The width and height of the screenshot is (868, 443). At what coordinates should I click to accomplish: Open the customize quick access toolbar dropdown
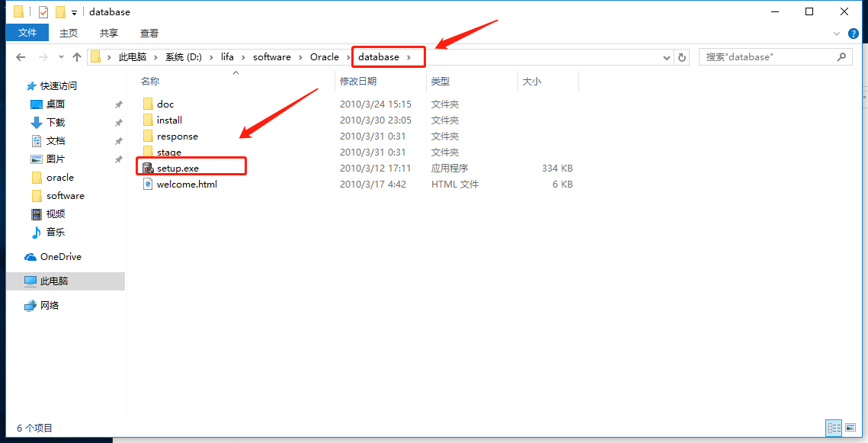(74, 12)
